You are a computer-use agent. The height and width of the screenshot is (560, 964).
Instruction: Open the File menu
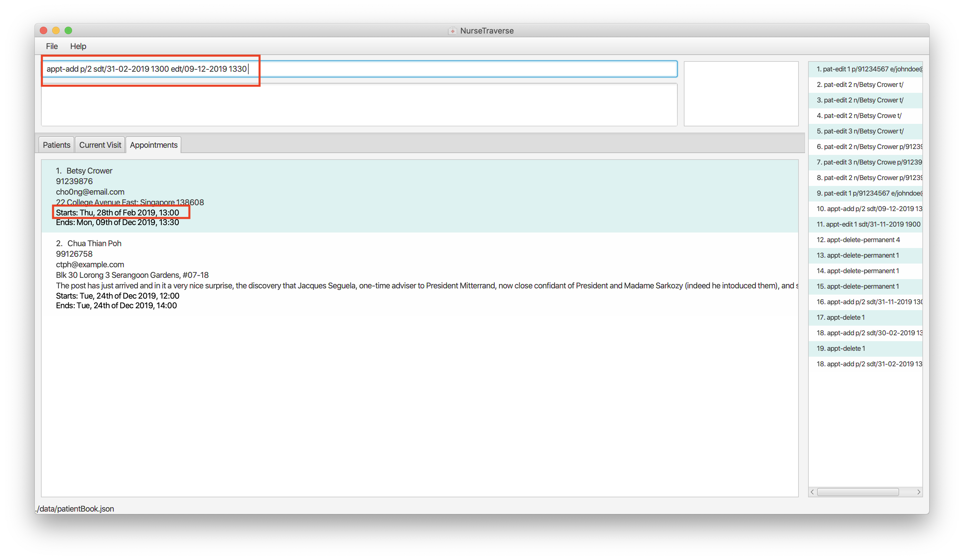(x=52, y=46)
